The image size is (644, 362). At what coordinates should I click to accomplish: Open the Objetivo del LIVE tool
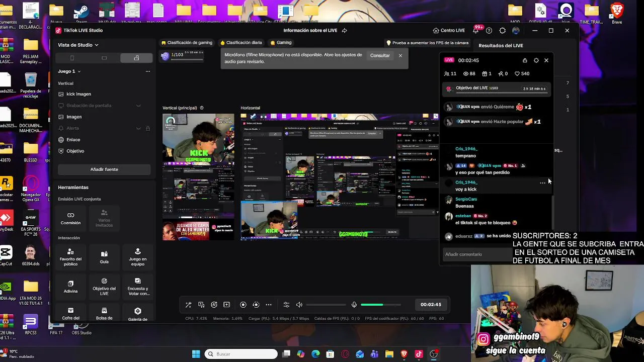coord(104,287)
